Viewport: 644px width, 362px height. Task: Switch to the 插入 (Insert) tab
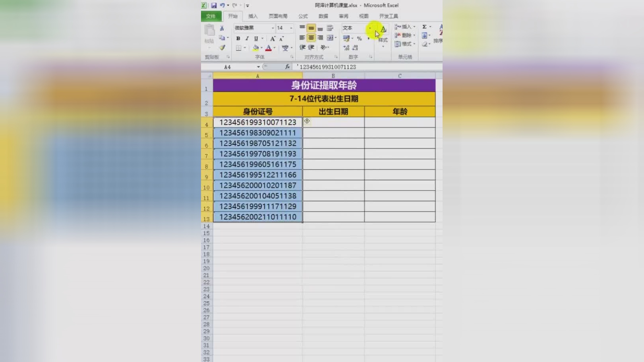click(253, 16)
